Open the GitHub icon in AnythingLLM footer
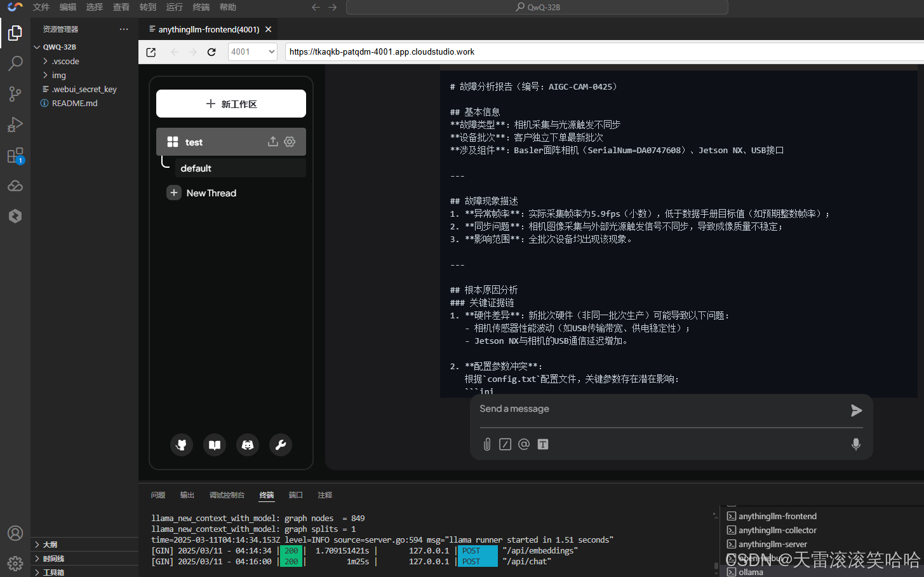924x577 pixels. click(x=182, y=445)
